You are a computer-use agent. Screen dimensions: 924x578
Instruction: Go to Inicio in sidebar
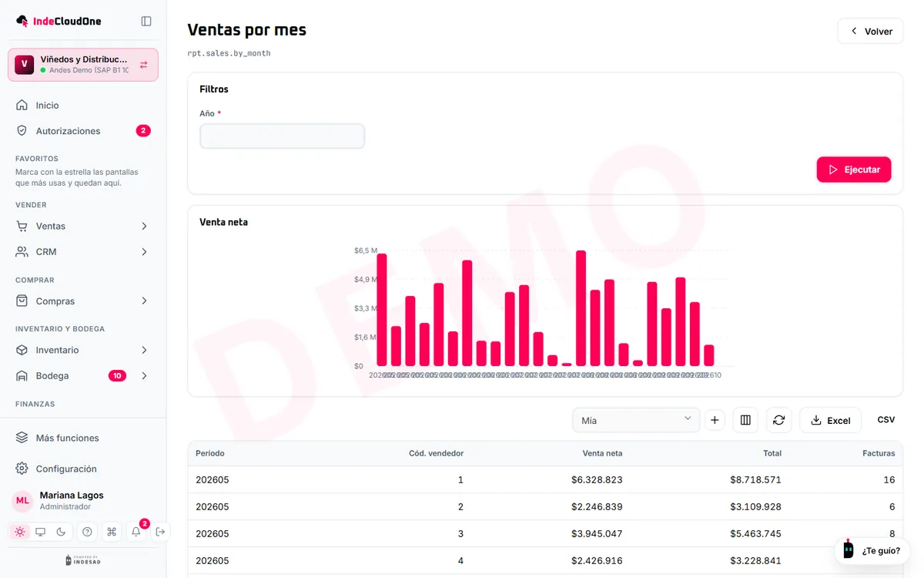83,106
